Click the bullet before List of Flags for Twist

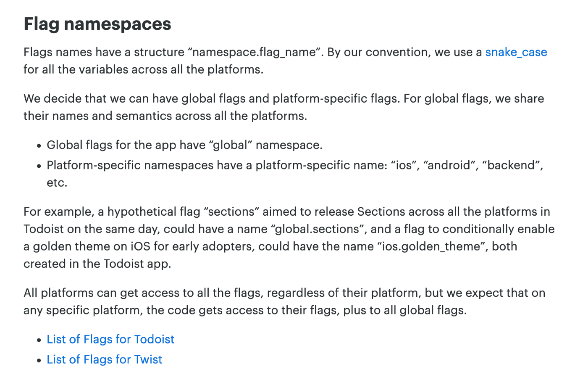point(39,360)
